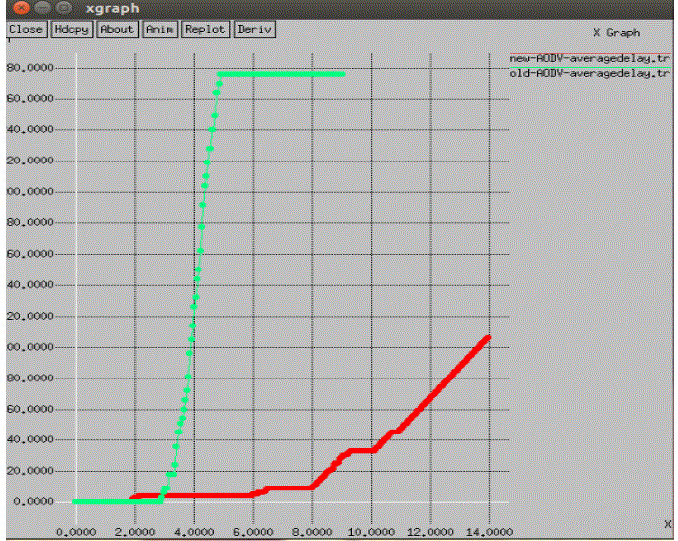The width and height of the screenshot is (678, 541).
Task: Click the 6.0000 x-axis tick label
Action: (252, 531)
